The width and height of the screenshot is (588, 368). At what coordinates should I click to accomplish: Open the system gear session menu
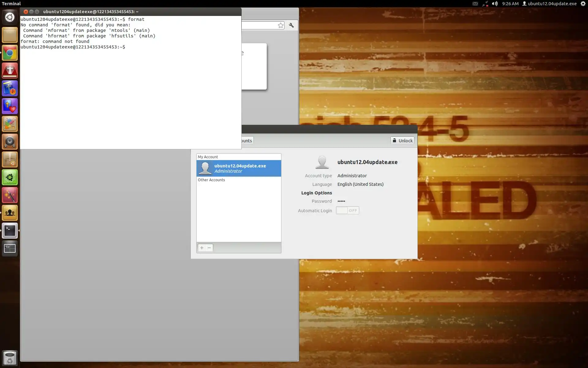[x=583, y=4]
